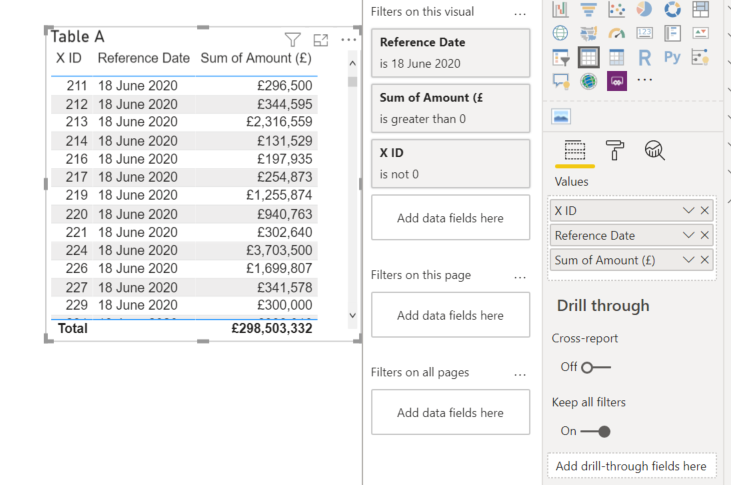Screen dimensions: 731x485
Task: Select the Python visual icon
Action: [x=672, y=57]
